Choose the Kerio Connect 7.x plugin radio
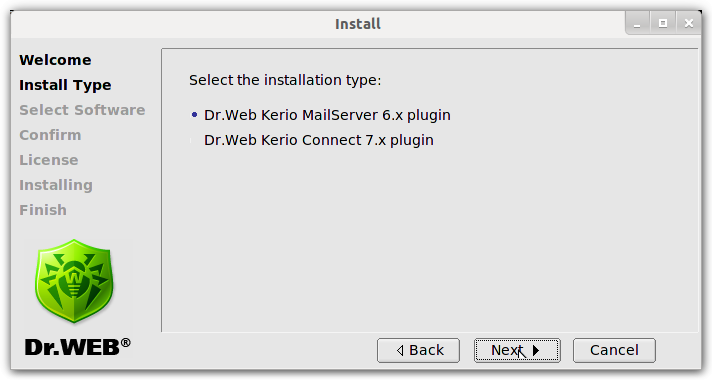 pos(194,140)
